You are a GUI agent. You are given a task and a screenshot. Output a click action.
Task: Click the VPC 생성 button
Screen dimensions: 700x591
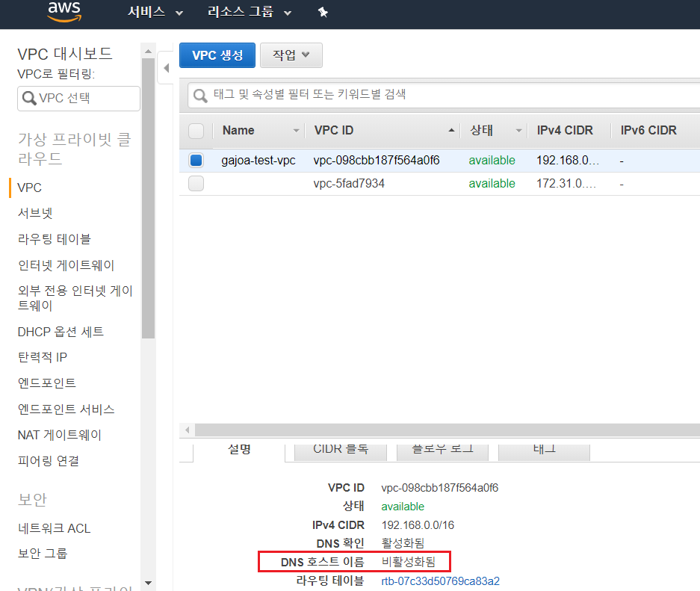tap(217, 55)
